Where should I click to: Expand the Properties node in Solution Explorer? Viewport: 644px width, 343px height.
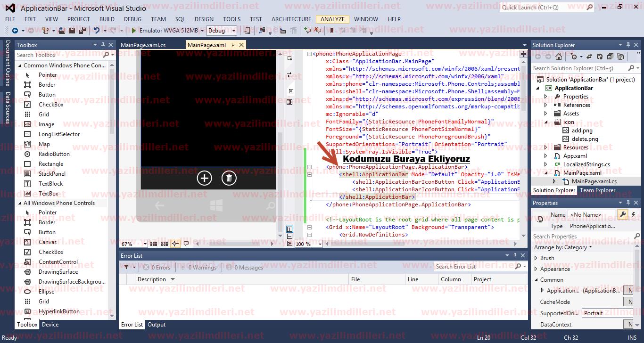[x=546, y=97]
